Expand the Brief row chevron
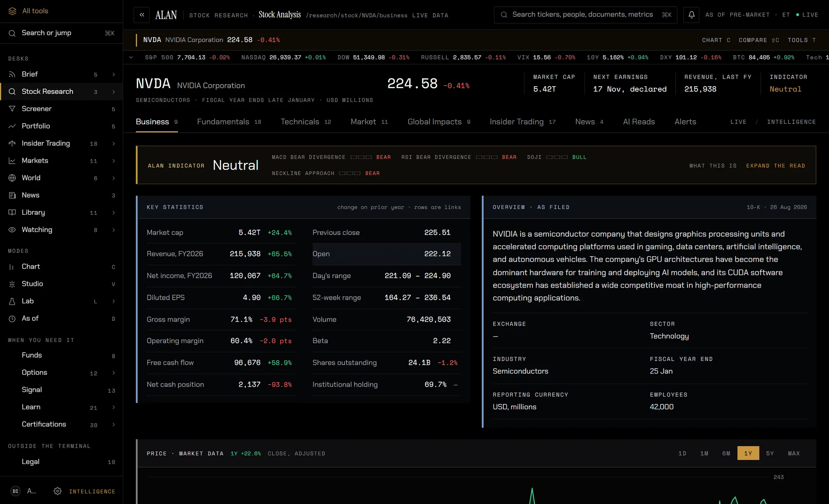 click(114, 75)
